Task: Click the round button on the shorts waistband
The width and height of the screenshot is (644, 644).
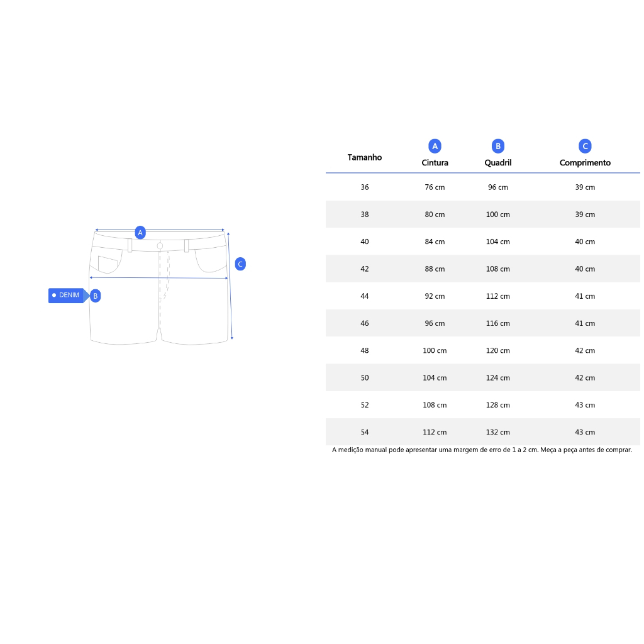Action: click(x=160, y=245)
